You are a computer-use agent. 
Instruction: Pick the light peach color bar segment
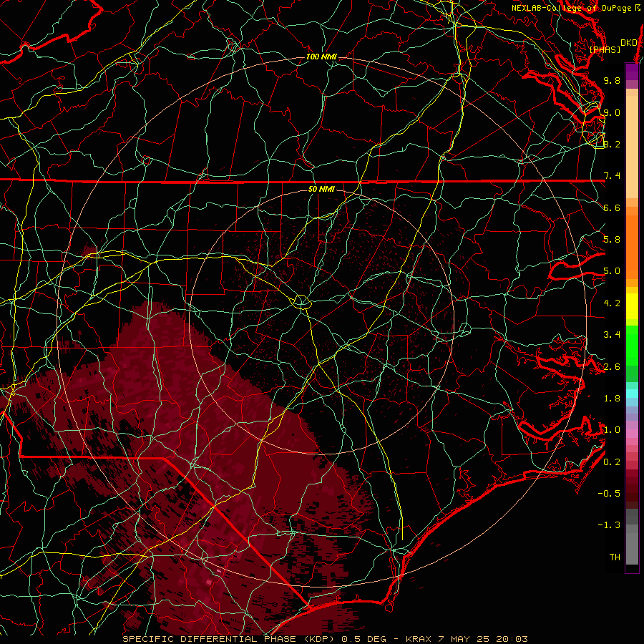point(632,147)
